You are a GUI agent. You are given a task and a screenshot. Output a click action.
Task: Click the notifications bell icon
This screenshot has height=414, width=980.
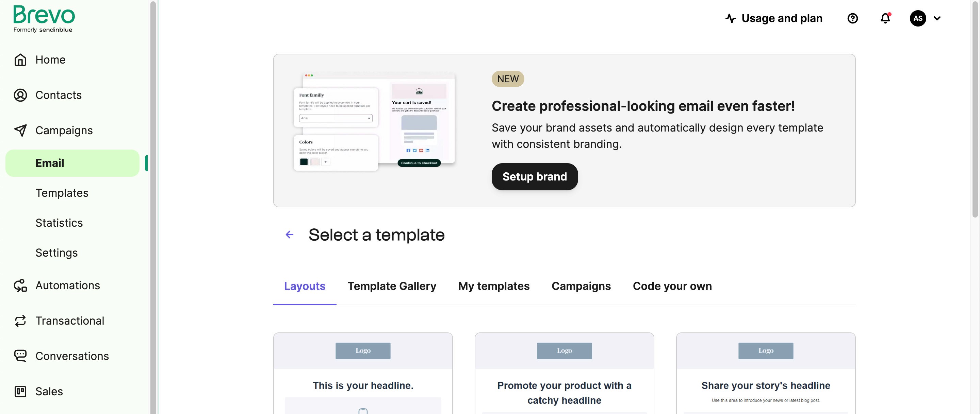[885, 18]
